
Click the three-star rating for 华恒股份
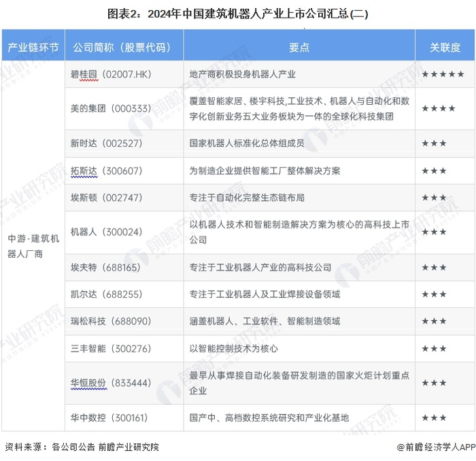click(x=434, y=383)
